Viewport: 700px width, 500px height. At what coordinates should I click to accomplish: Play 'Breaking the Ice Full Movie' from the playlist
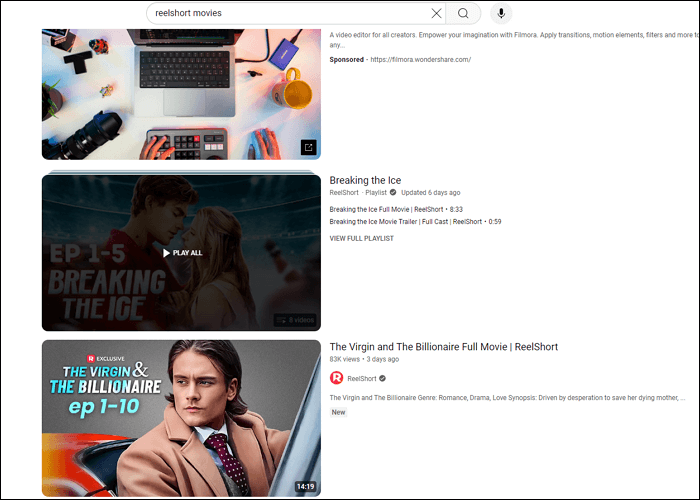(x=395, y=209)
